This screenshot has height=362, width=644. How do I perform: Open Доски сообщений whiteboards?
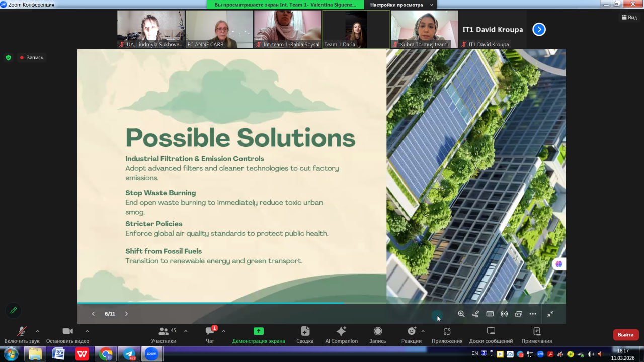coord(491,334)
